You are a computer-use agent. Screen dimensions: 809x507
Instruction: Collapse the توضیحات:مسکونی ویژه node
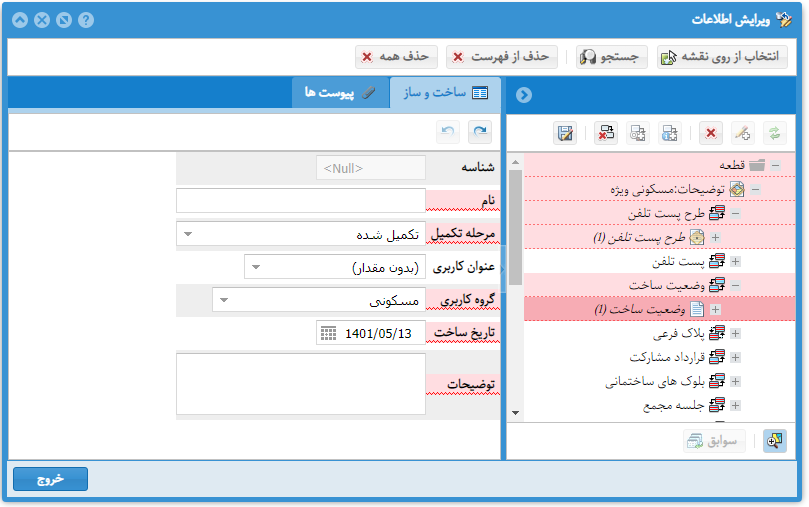755,189
